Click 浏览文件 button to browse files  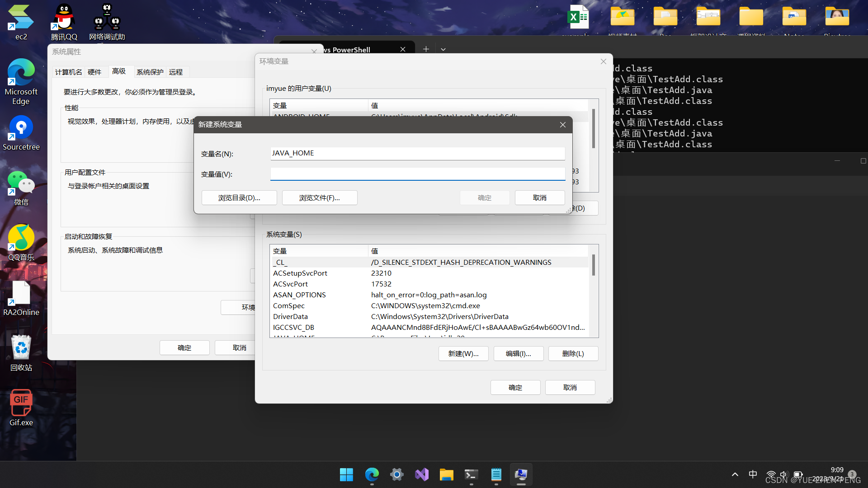320,198
